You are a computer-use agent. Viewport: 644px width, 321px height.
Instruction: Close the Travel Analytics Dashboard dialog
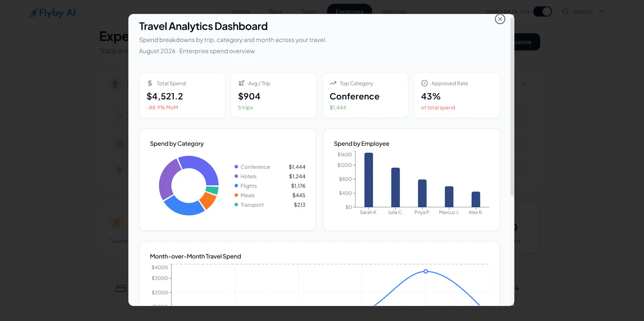tap(500, 19)
